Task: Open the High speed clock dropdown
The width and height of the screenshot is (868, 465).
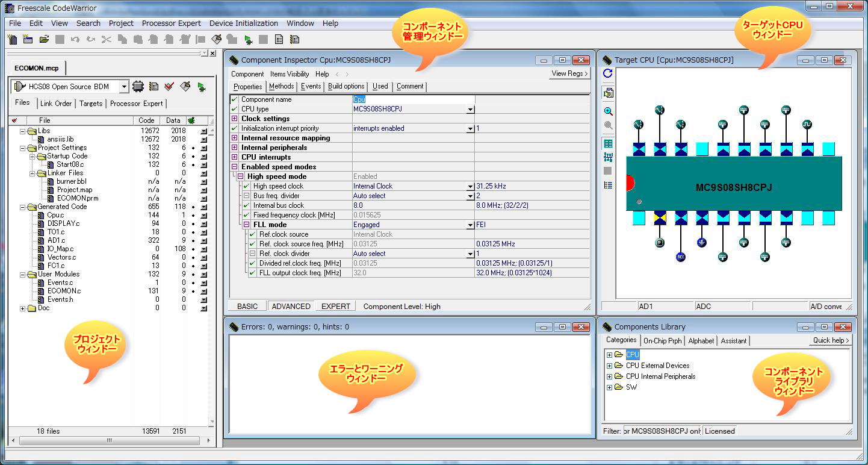Action: pyautogui.click(x=470, y=187)
